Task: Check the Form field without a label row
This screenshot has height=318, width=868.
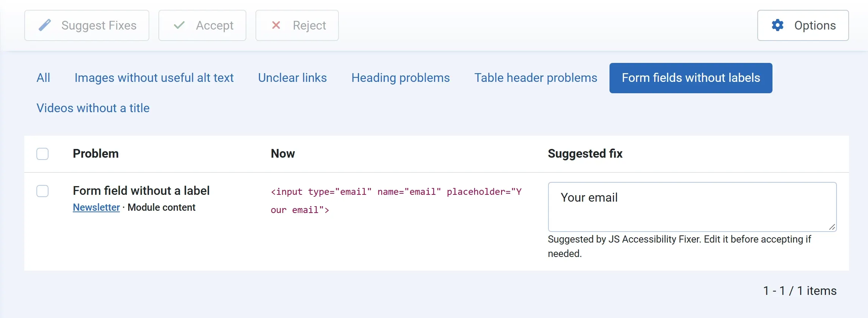Action: click(42, 191)
